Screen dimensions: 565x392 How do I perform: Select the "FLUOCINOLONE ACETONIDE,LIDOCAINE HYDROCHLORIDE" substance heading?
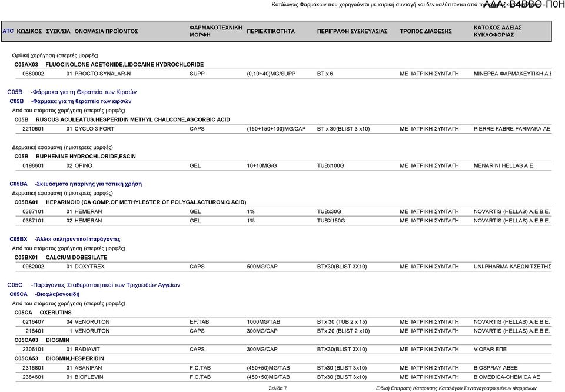125,65
